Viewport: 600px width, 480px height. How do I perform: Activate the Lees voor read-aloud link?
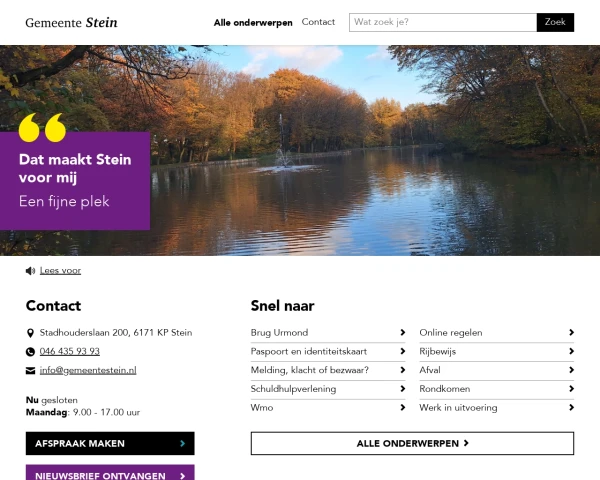pyautogui.click(x=60, y=271)
